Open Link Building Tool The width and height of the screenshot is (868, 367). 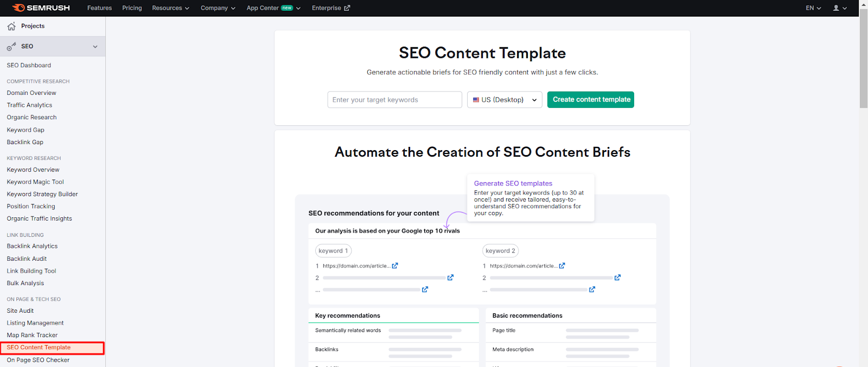coord(31,271)
